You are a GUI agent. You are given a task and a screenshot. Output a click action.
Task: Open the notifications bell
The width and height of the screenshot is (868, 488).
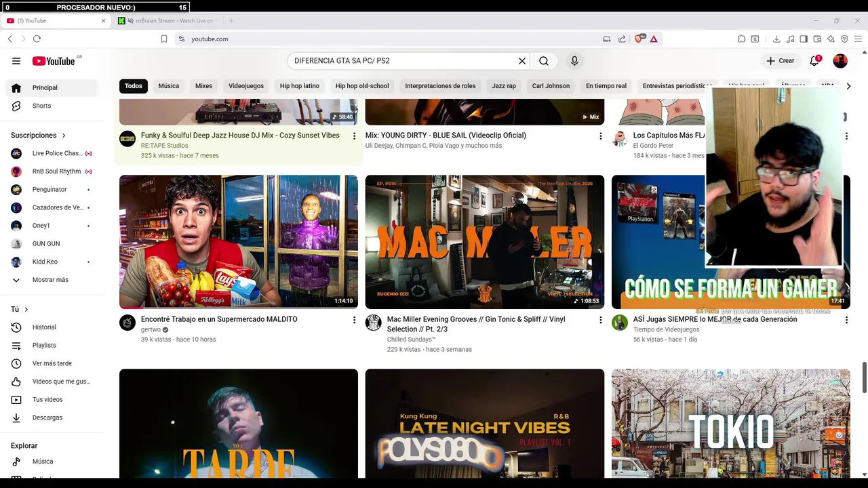pyautogui.click(x=815, y=61)
